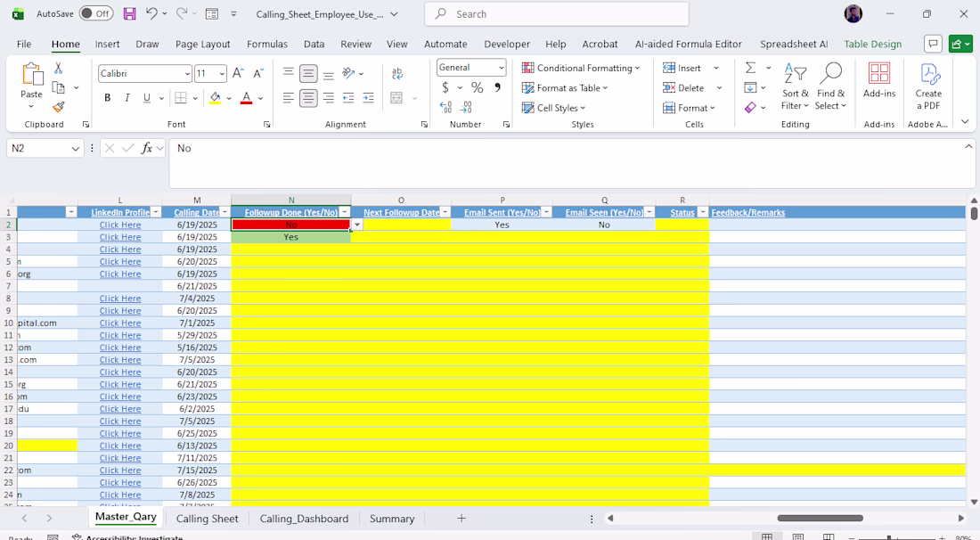
Task: Expand the Calibri font name dropdown
Action: pos(187,74)
